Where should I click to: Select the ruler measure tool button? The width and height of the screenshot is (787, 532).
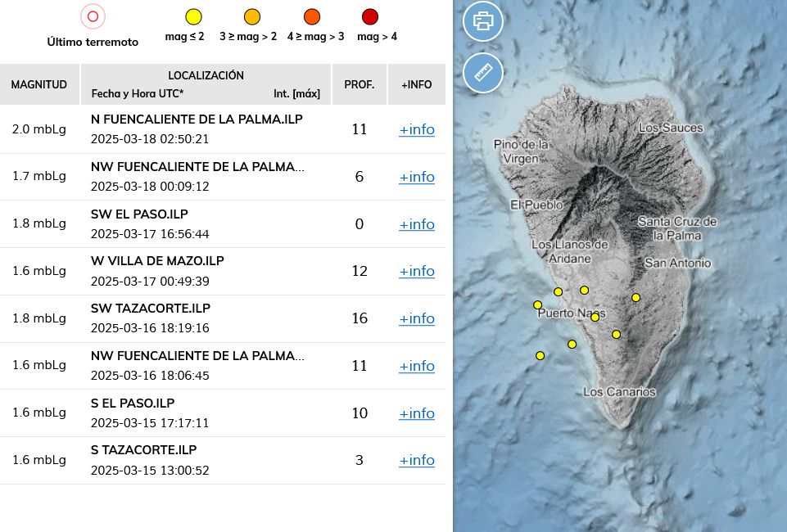pos(483,73)
